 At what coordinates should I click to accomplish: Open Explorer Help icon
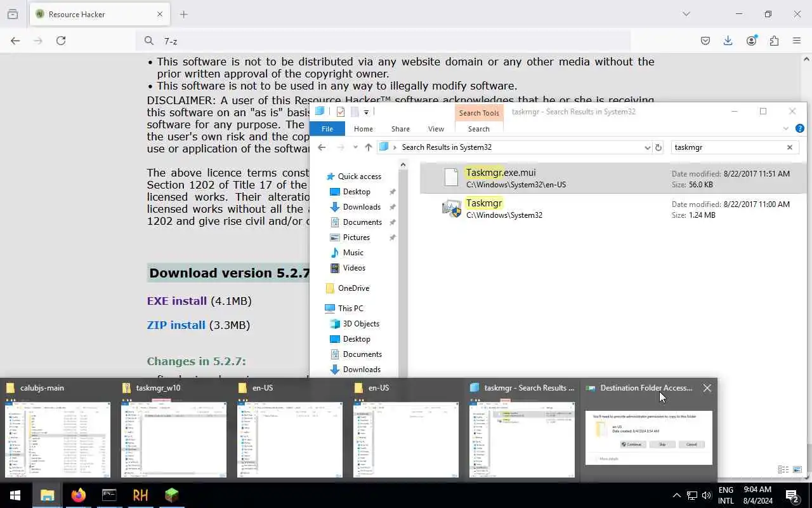799,129
